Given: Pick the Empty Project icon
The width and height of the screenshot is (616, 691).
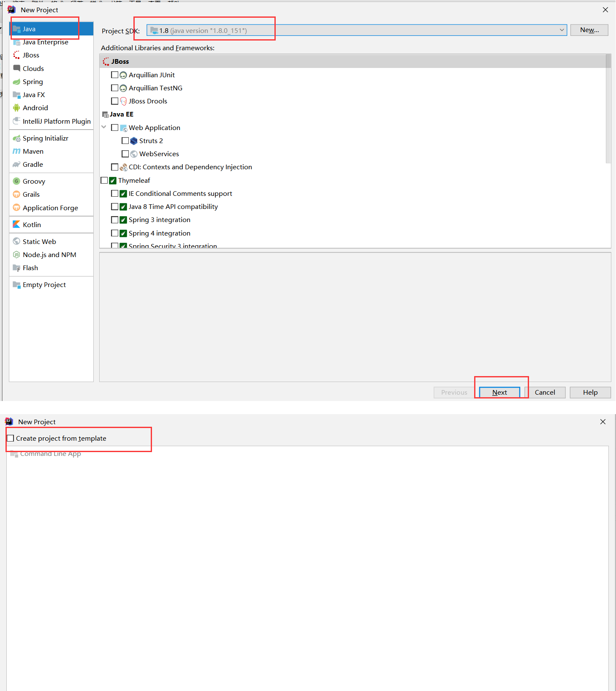Looking at the screenshot, I should [16, 285].
